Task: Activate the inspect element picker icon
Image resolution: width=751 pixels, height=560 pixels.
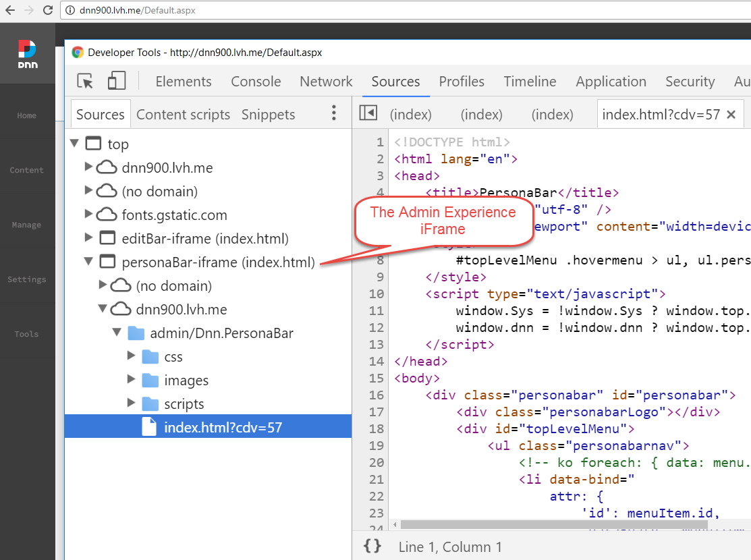Action: click(85, 81)
